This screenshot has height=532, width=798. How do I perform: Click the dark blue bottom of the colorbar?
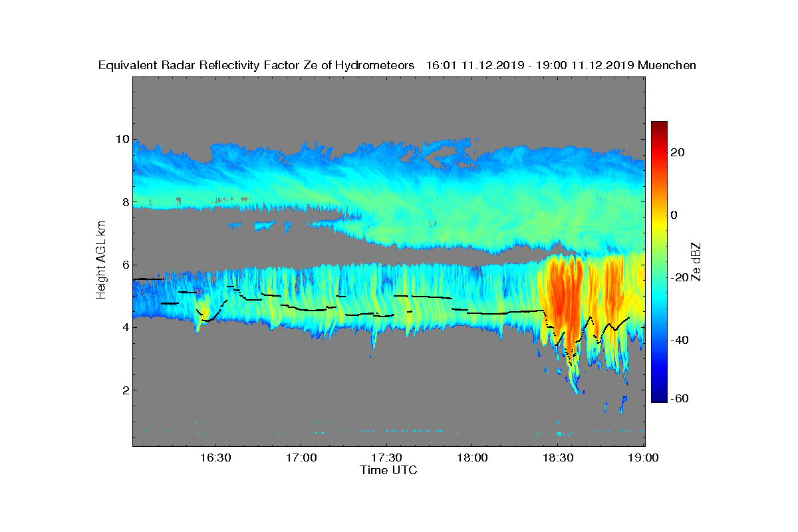(x=659, y=398)
